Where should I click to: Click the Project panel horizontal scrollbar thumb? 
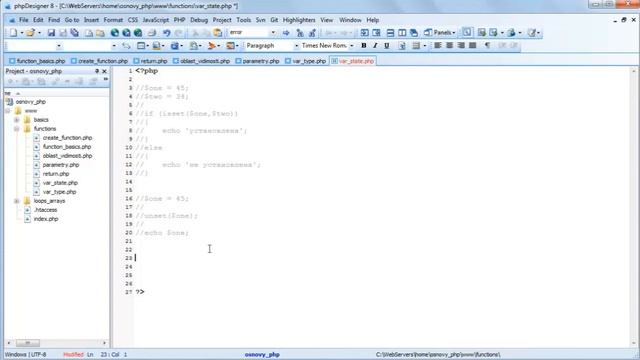(28, 343)
